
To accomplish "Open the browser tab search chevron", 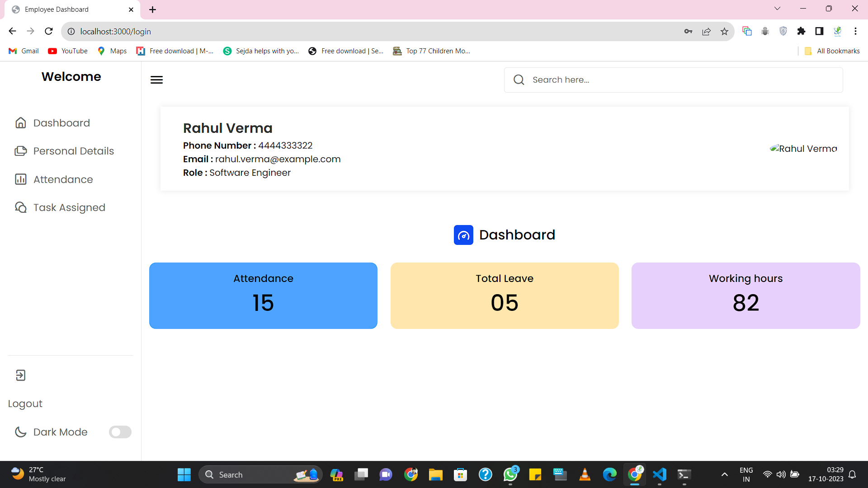I will coord(777,8).
